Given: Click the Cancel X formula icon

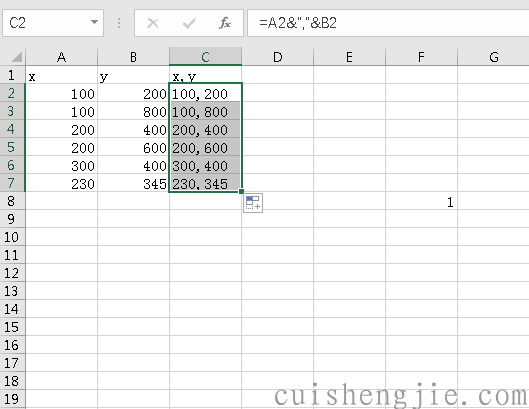Looking at the screenshot, I should point(153,23).
